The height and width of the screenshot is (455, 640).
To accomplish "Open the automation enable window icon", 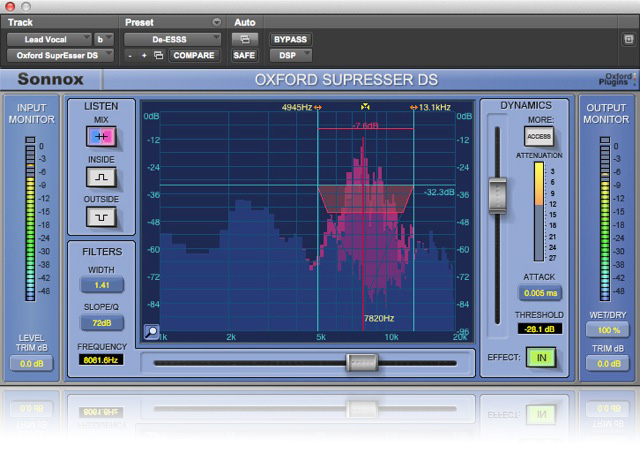I will [x=244, y=39].
